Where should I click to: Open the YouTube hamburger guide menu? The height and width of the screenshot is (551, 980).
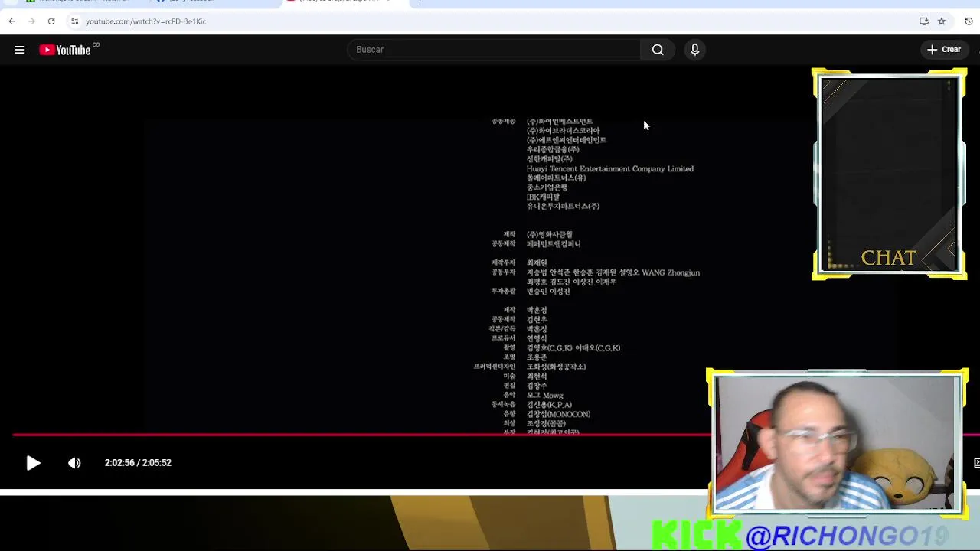click(x=20, y=50)
